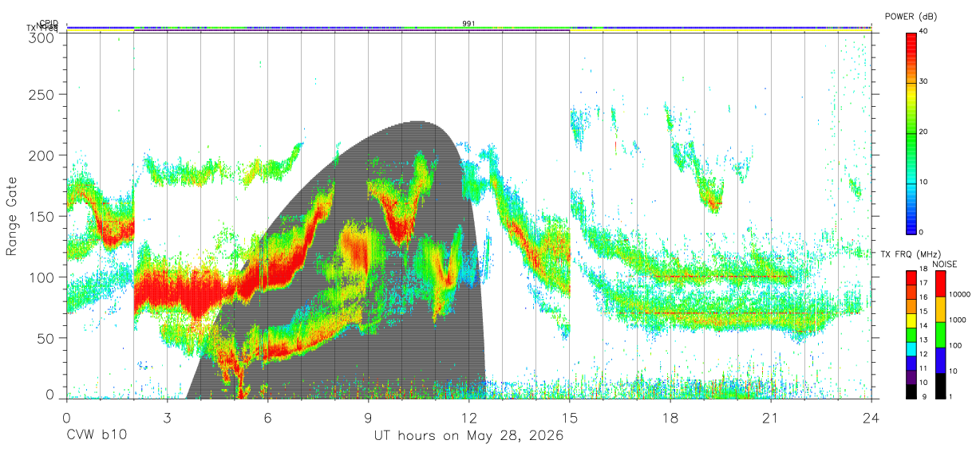The height and width of the screenshot is (452, 980).
Task: Click the 20 label on power colorbar
Action: pos(924,132)
